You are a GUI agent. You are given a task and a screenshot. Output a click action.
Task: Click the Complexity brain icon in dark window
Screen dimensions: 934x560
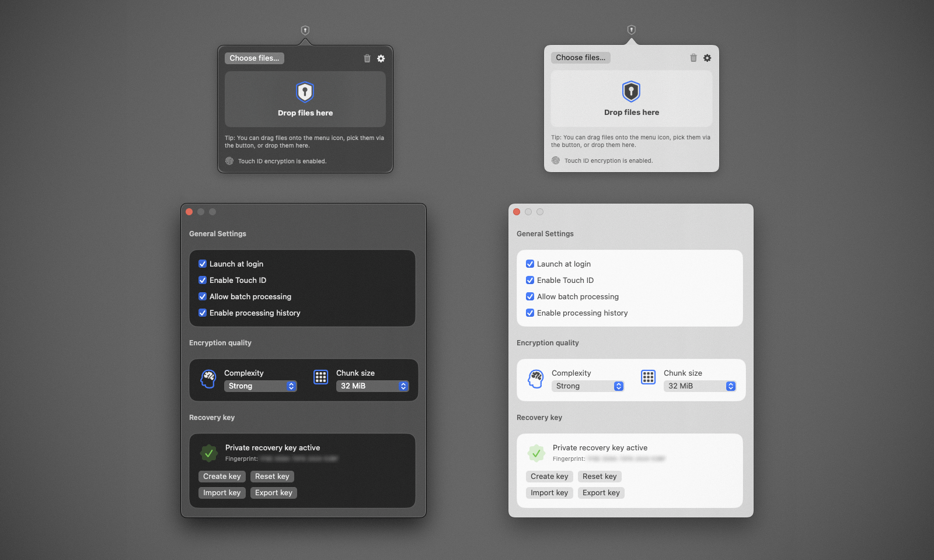click(208, 379)
